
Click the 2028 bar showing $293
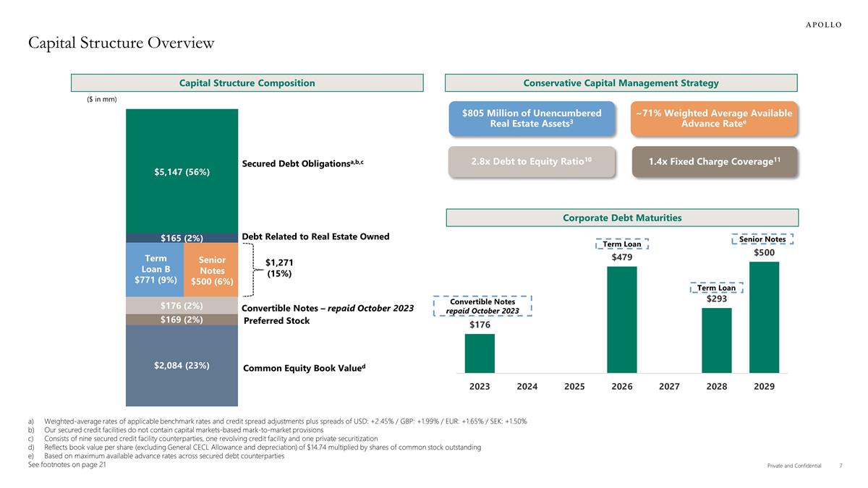point(717,340)
